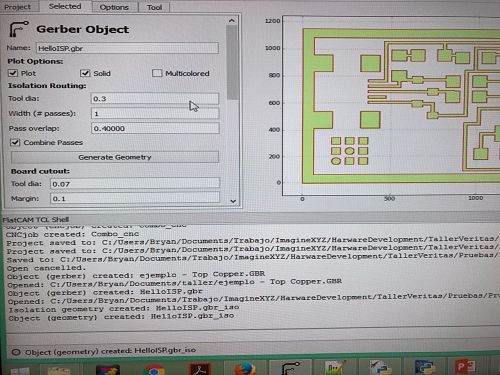Enable the Multicolored checkbox
The width and height of the screenshot is (500, 375).
[157, 73]
